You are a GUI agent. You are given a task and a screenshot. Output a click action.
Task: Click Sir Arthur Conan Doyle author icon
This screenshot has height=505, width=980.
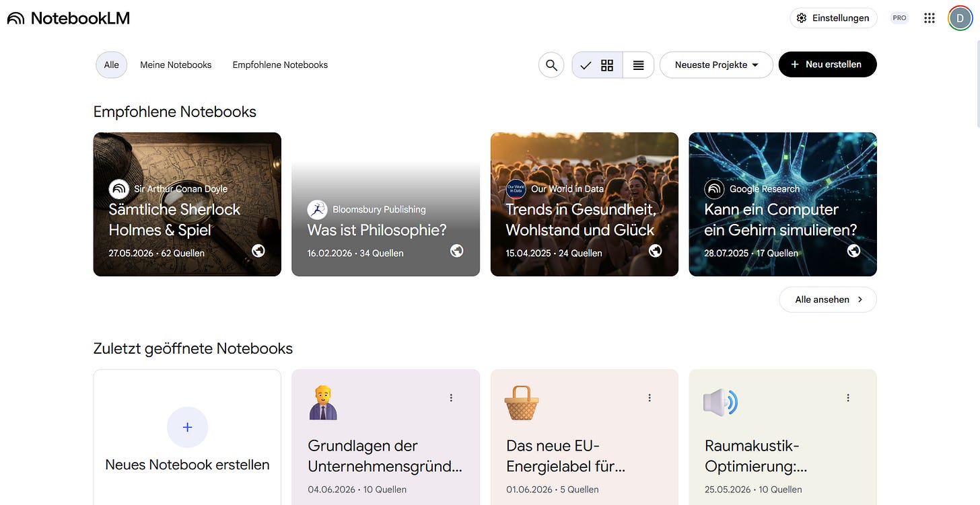tap(119, 189)
